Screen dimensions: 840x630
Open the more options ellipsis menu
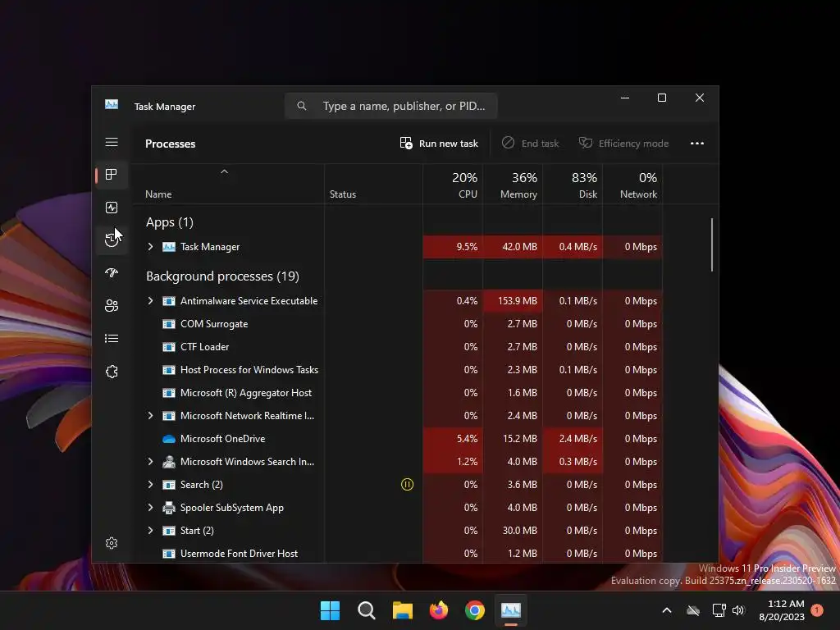(x=697, y=143)
